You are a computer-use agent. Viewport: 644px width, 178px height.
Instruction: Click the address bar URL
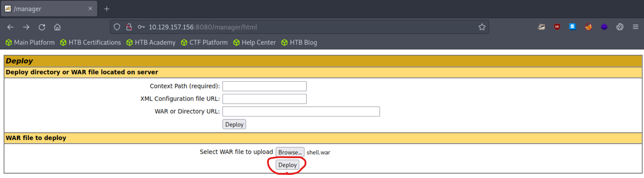click(x=203, y=27)
